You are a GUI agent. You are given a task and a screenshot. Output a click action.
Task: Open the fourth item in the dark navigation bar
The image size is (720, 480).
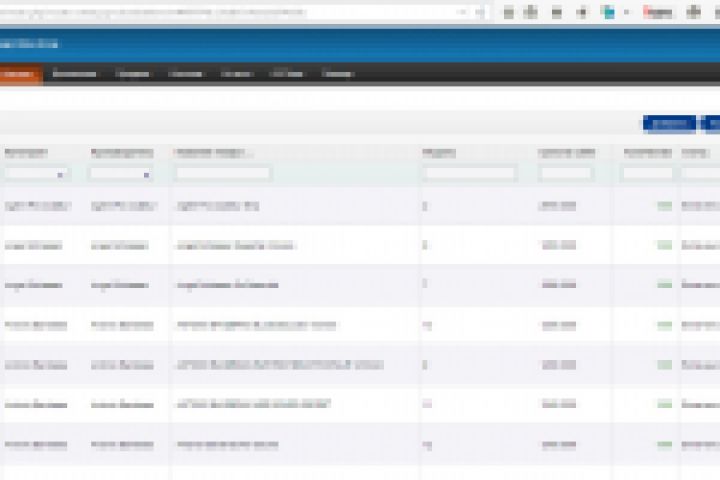coord(185,74)
